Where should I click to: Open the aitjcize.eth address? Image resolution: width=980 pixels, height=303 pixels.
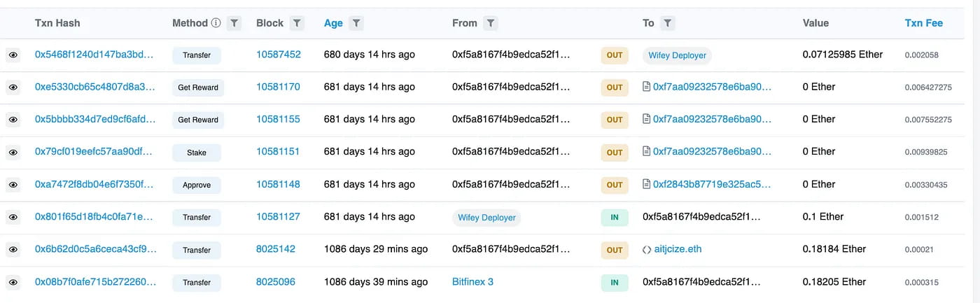[x=678, y=249]
